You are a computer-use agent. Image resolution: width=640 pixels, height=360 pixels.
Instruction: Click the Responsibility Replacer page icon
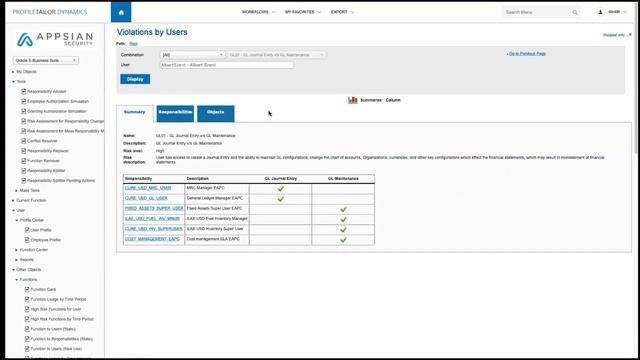pos(24,151)
